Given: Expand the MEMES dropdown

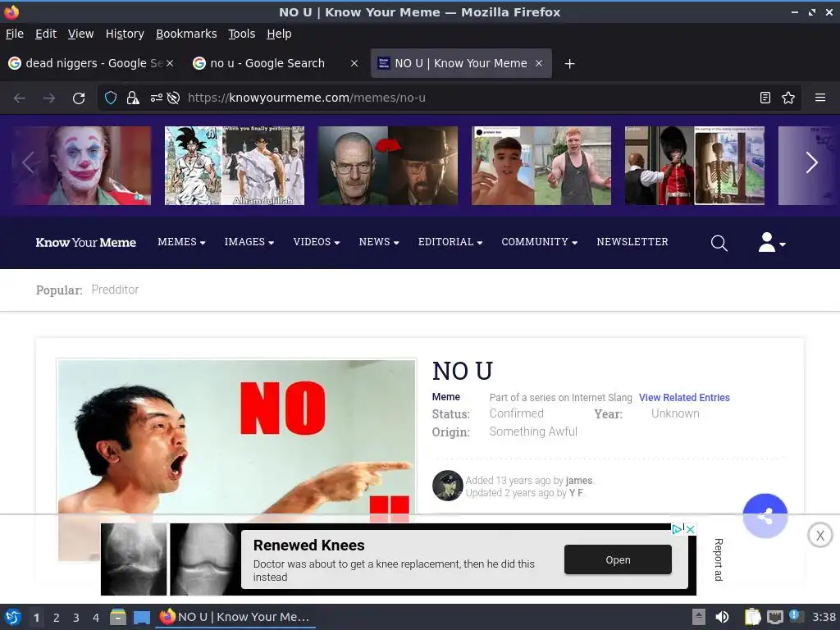Looking at the screenshot, I should click(181, 242).
